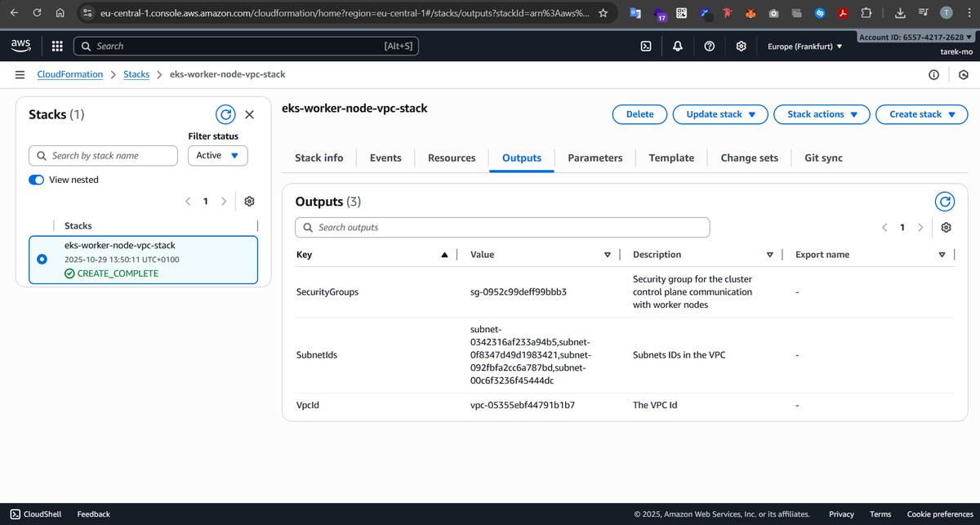Go to next Stacks page arrow
Screen dimensions: 980x525
click(224, 201)
